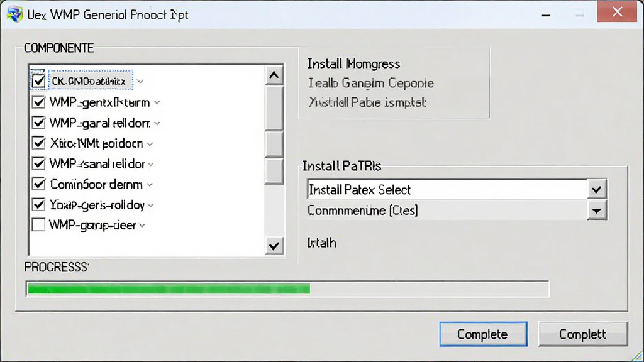Image resolution: width=644 pixels, height=362 pixels.
Task: Uncheck the WMP-gentx component checkbox
Action: [x=38, y=102]
